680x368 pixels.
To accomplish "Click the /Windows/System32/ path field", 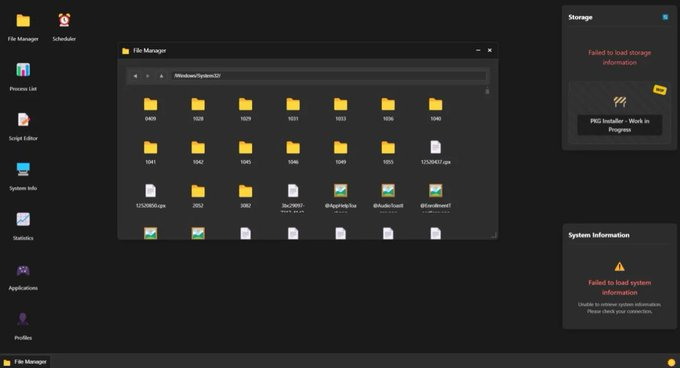I will (328, 76).
